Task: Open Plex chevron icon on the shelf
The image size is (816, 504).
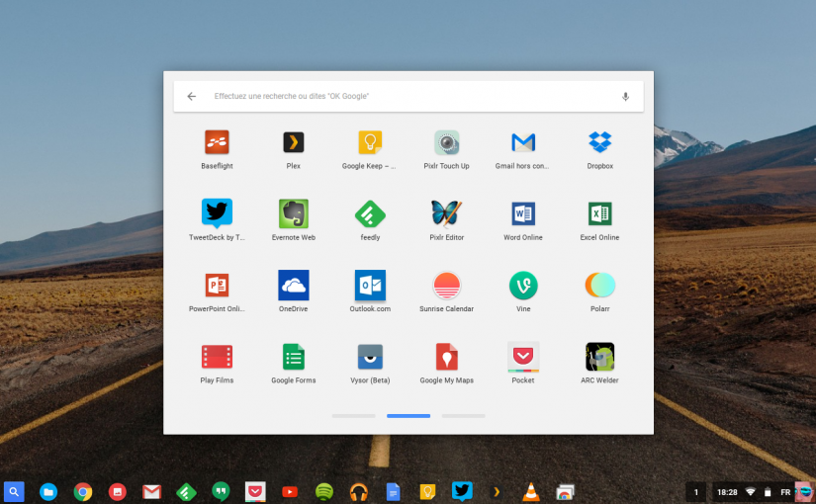Action: (497, 491)
